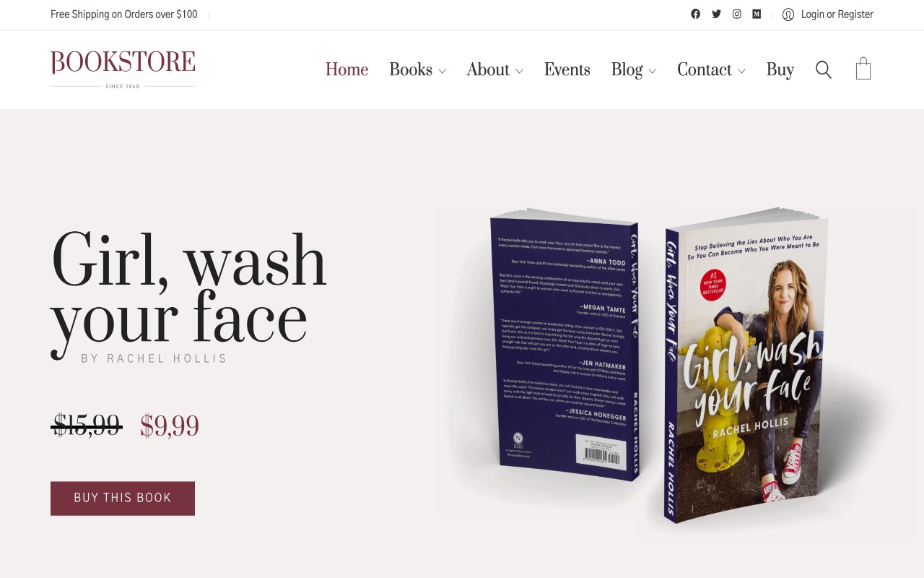This screenshot has height=578, width=924.
Task: Expand the Blog dropdown menu
Action: click(633, 69)
